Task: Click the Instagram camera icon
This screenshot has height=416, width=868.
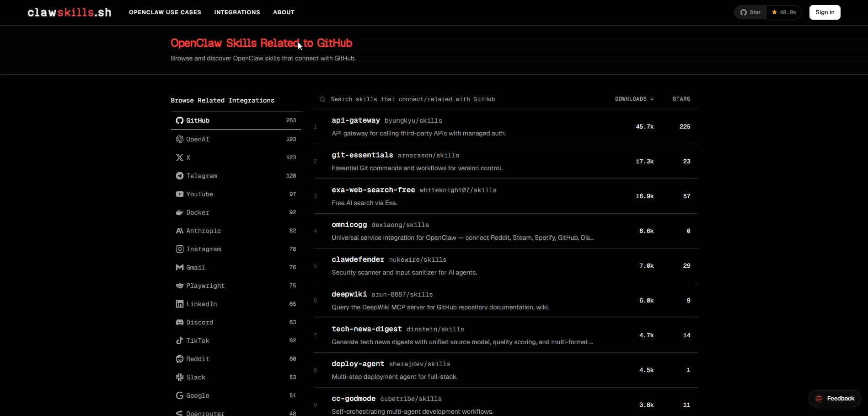Action: point(180,249)
